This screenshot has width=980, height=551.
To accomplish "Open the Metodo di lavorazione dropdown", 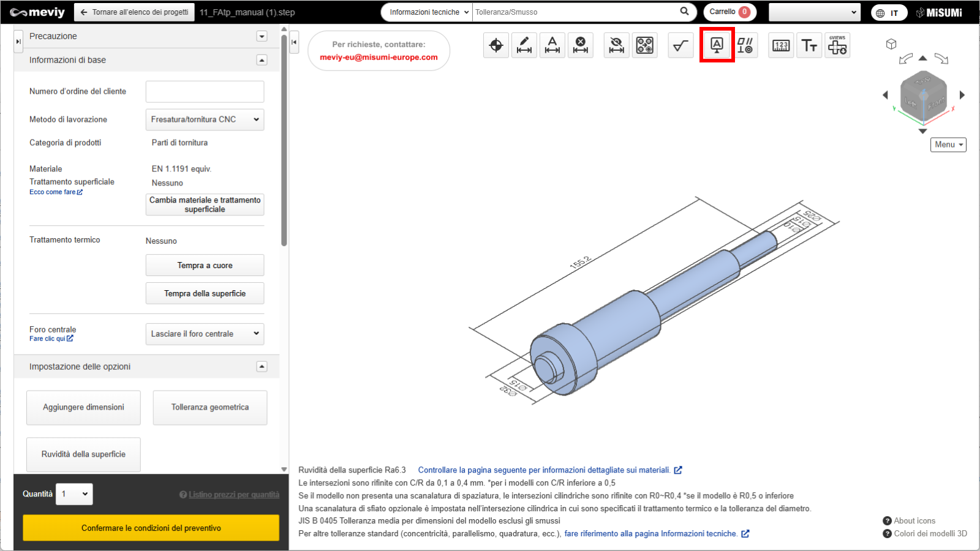I will pyautogui.click(x=205, y=119).
